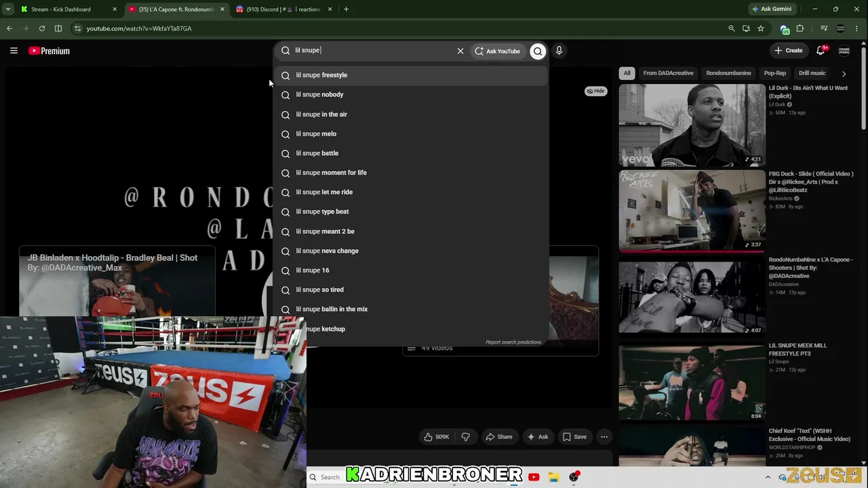Click the Ask button under the video
Viewport: 868px width, 488px height.
pos(538,437)
